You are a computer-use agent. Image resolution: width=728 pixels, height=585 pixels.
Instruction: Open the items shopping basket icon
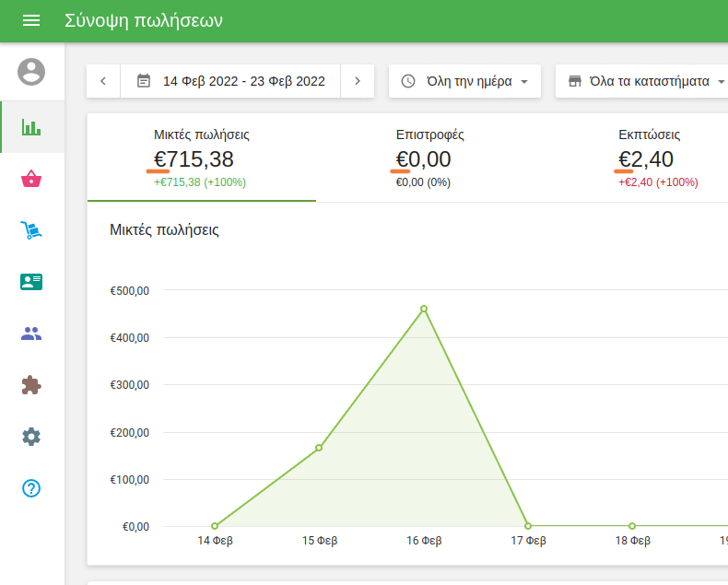[31, 179]
